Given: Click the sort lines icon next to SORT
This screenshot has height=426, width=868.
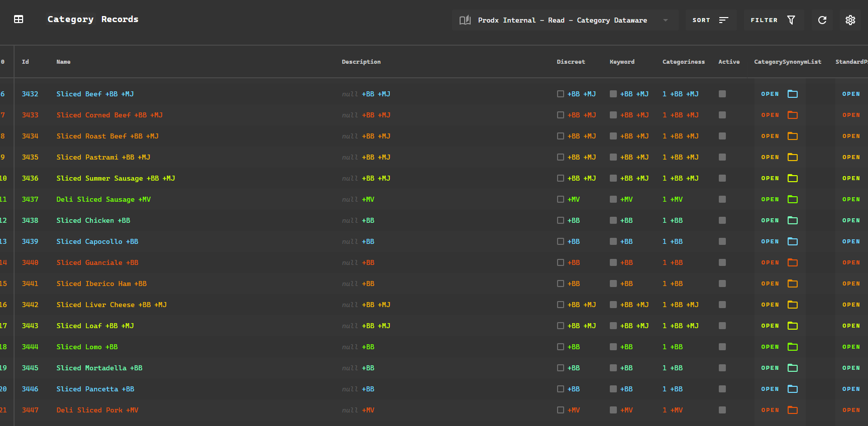Looking at the screenshot, I should tap(724, 20).
